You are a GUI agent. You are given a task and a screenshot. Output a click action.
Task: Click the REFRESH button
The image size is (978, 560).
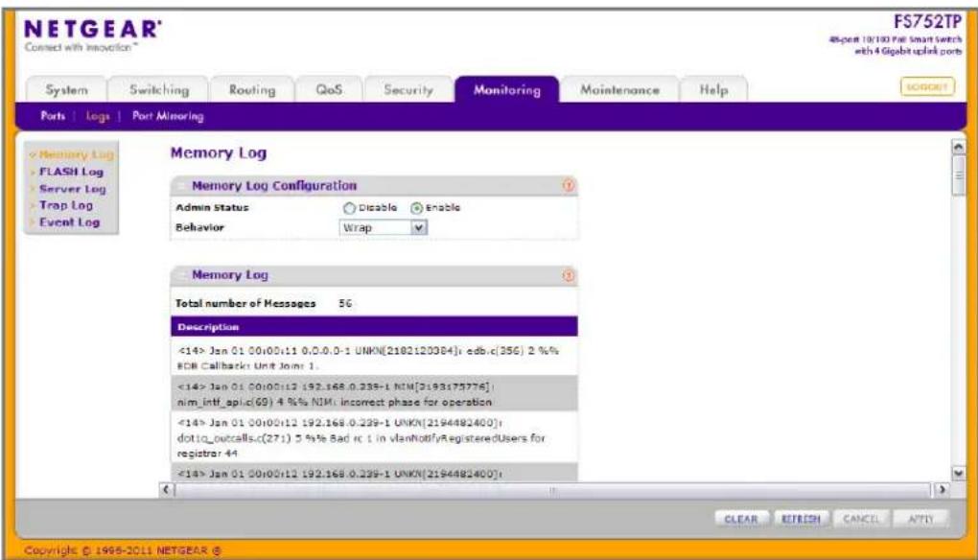point(801,519)
